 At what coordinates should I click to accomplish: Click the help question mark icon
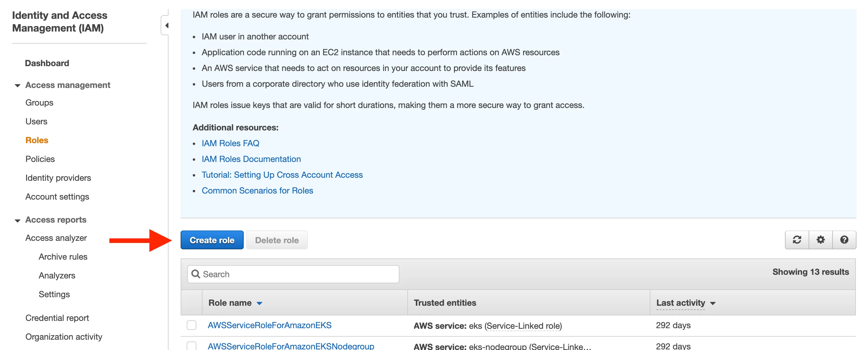pos(844,240)
